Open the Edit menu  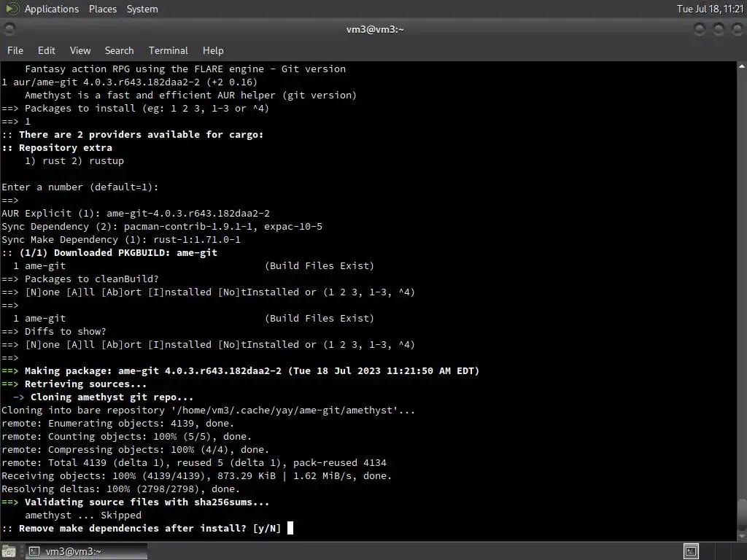(x=46, y=50)
